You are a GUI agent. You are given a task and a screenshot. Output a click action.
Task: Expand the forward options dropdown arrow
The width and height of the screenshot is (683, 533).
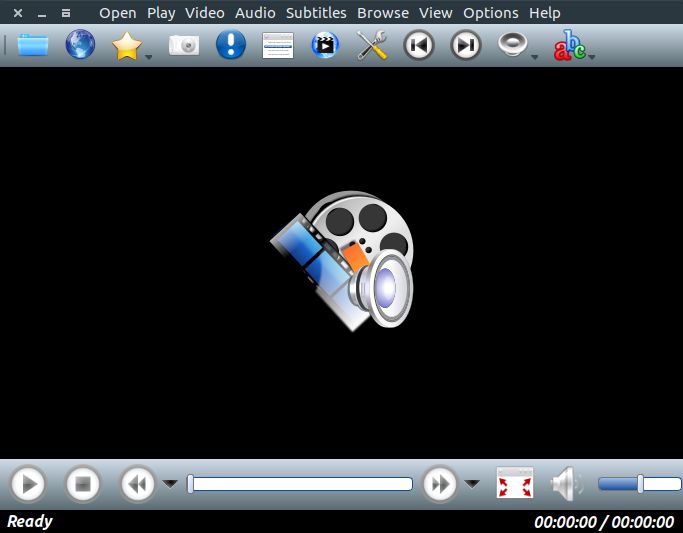click(x=472, y=483)
